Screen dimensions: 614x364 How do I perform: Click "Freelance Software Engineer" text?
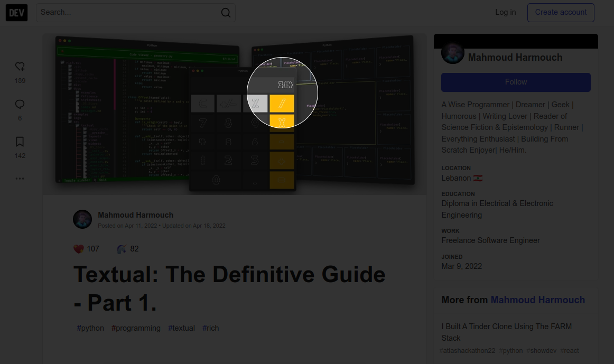491,241
